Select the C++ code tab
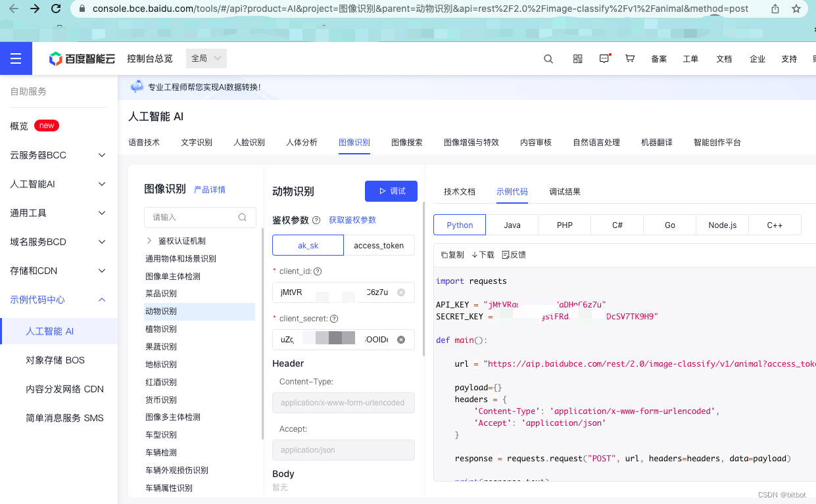Image resolution: width=816 pixels, height=504 pixels. point(775,225)
